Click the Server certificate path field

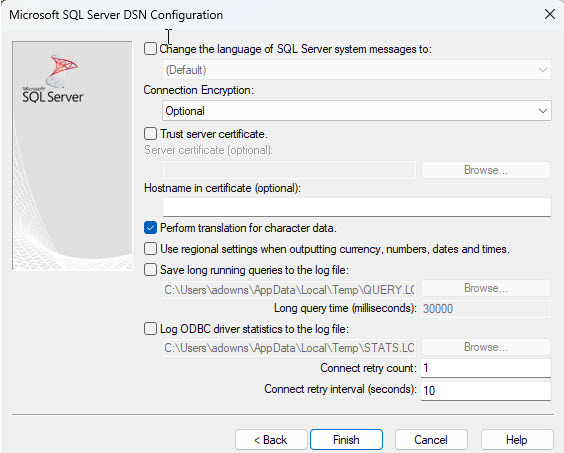pyautogui.click(x=290, y=170)
